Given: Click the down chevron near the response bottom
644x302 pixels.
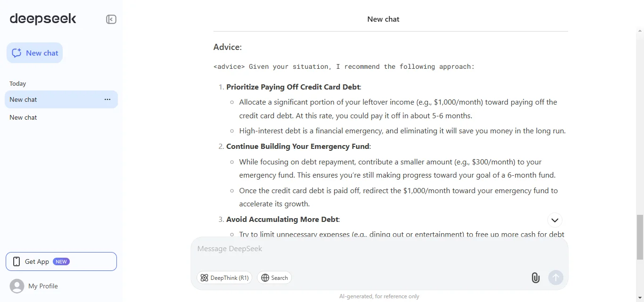Looking at the screenshot, I should tap(555, 220).
